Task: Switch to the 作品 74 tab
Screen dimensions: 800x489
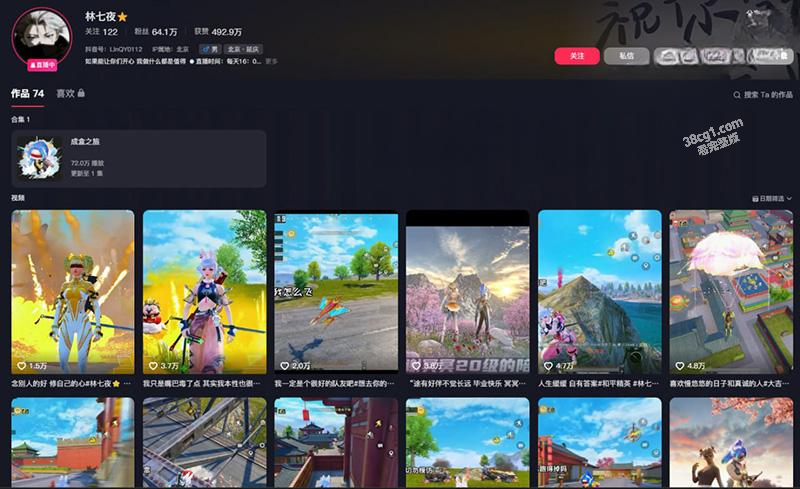Action: (28, 93)
